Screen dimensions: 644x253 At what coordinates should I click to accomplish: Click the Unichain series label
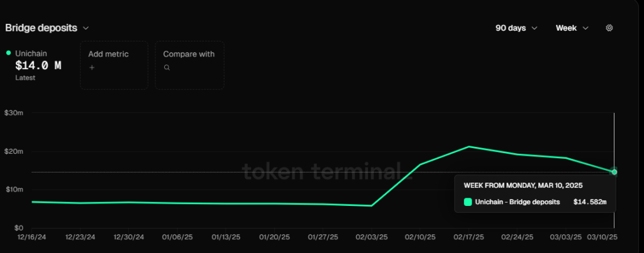31,53
